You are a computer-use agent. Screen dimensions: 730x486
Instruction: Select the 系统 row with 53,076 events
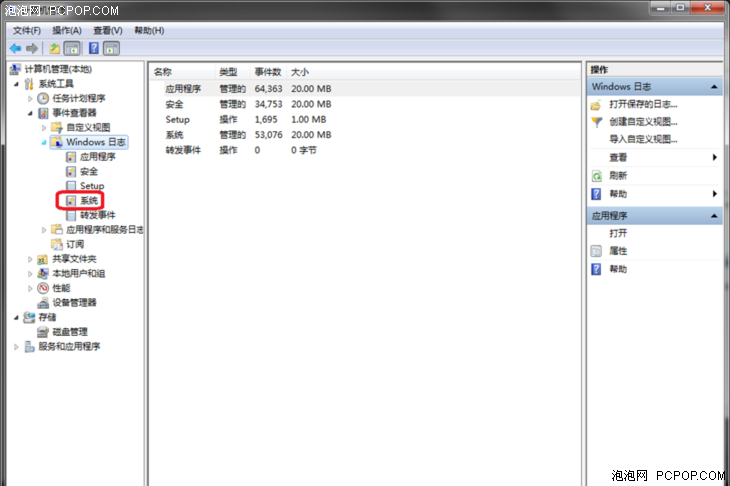(x=365, y=135)
